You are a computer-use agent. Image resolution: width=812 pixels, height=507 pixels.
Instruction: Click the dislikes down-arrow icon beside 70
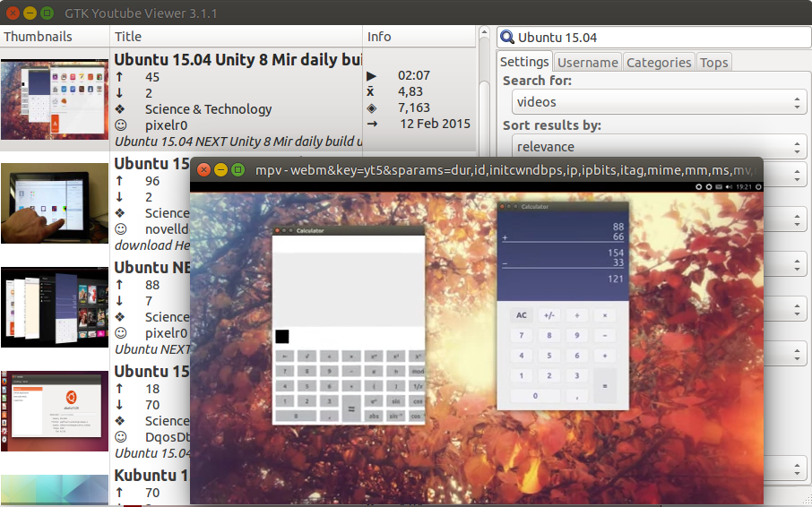[119, 405]
